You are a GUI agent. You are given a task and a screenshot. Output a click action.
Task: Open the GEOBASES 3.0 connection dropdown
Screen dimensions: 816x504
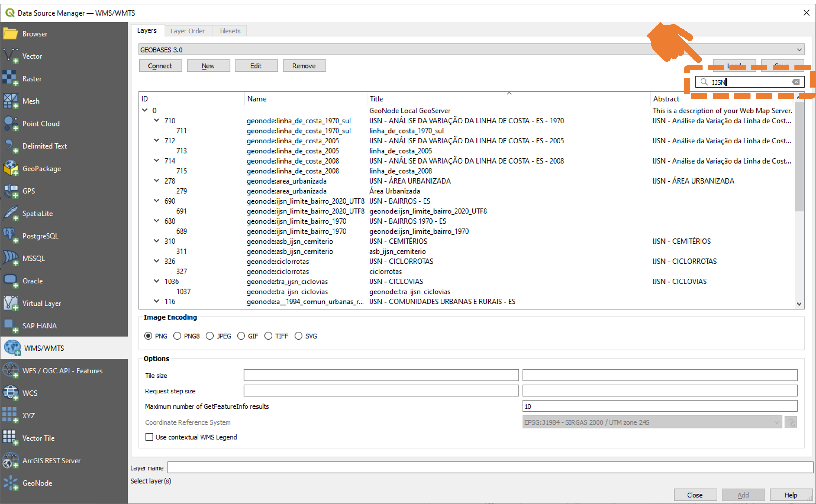[471, 50]
